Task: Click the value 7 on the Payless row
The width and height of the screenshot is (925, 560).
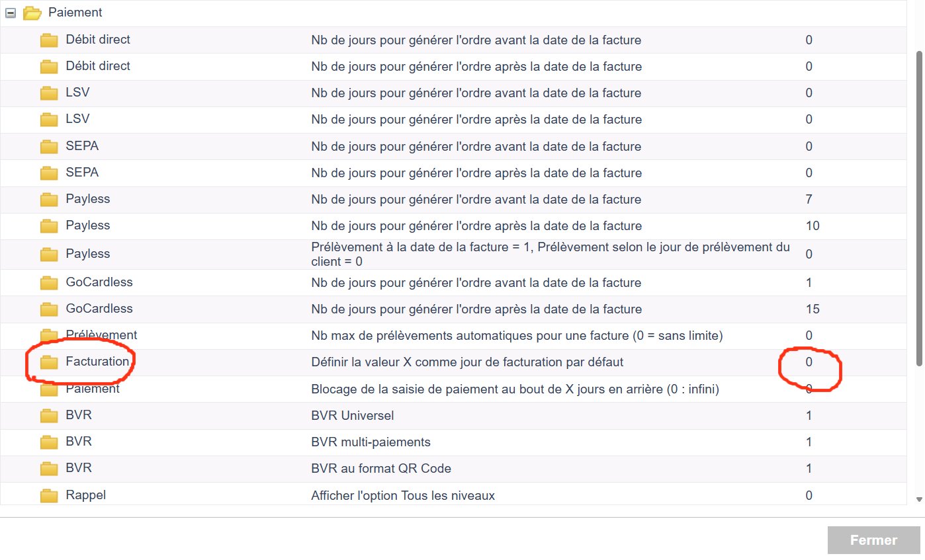Action: coord(809,199)
